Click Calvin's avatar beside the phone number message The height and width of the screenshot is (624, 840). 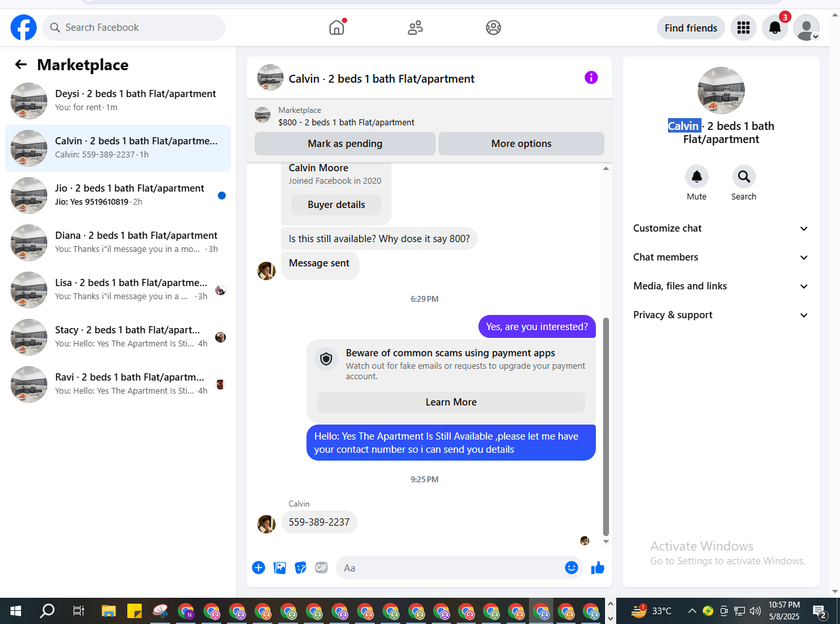pos(266,524)
